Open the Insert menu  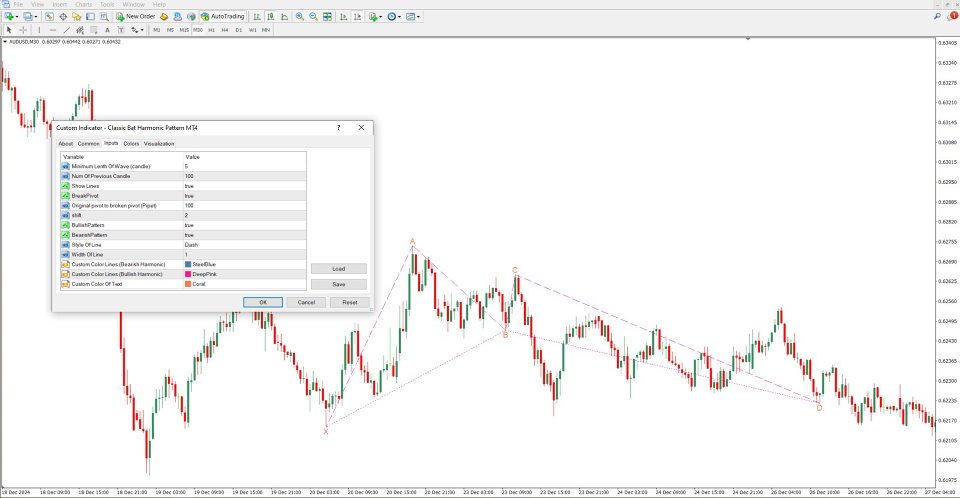pyautogui.click(x=59, y=4)
